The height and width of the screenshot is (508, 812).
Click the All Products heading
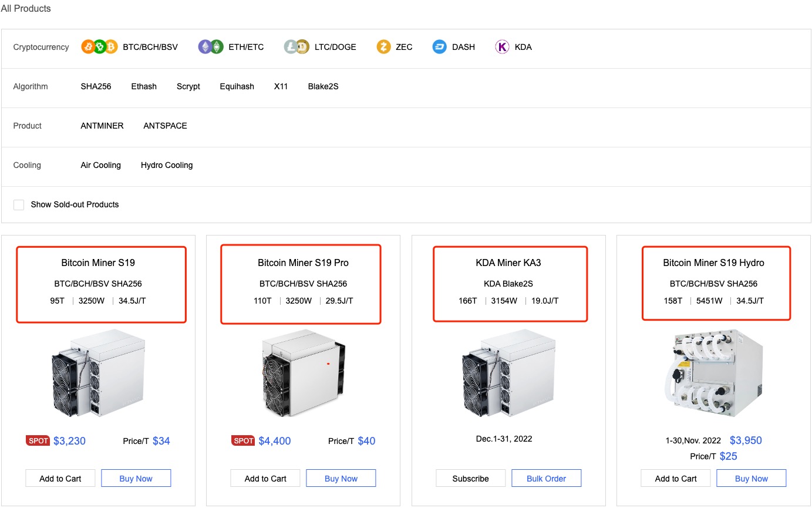pos(26,9)
